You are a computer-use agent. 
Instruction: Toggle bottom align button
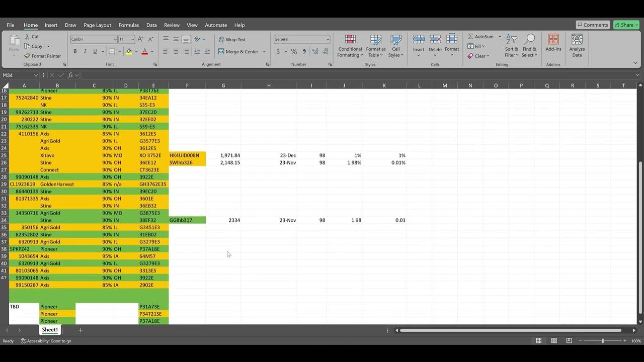click(x=186, y=39)
